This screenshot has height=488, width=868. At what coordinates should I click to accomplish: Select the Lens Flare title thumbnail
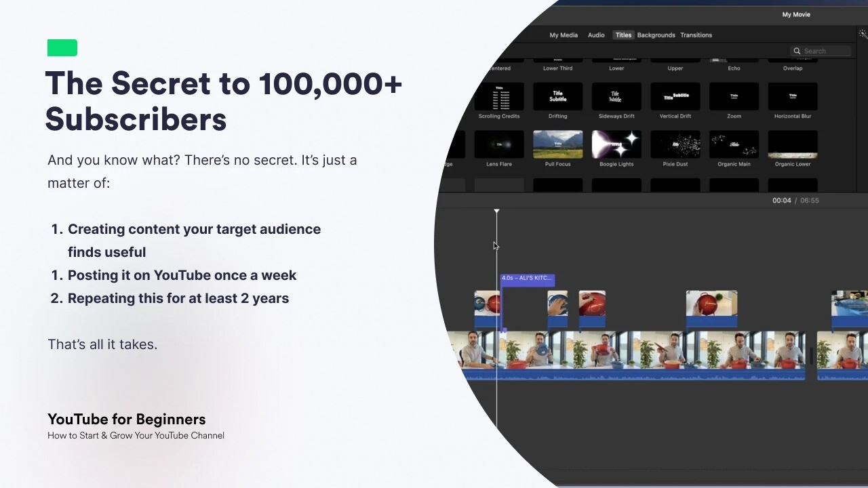(499, 144)
